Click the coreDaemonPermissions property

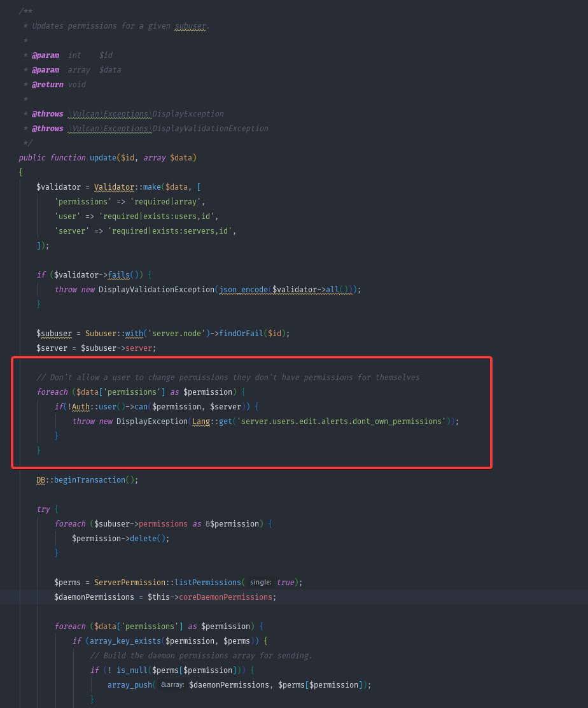(x=227, y=597)
